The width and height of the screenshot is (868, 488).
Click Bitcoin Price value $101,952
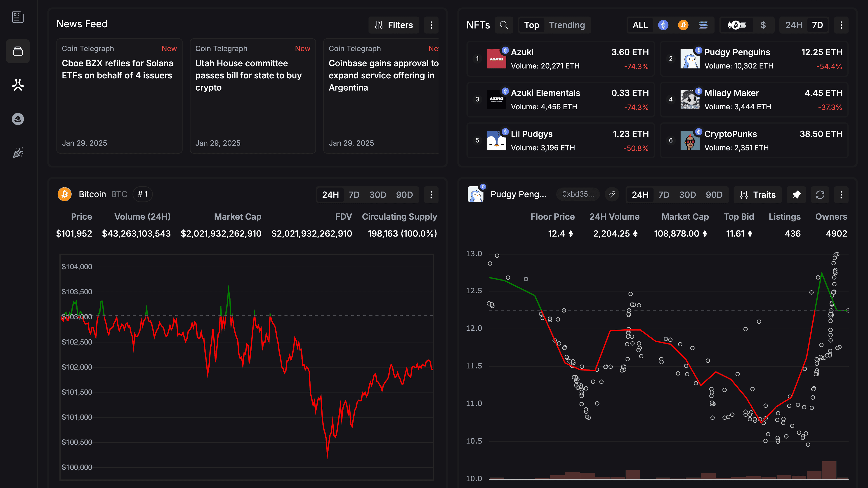[74, 233]
